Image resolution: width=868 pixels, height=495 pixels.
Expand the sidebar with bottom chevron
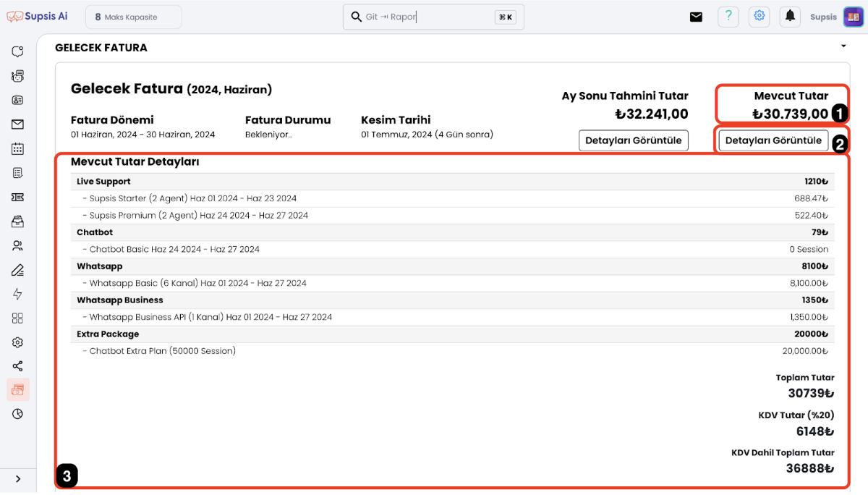[x=17, y=478]
